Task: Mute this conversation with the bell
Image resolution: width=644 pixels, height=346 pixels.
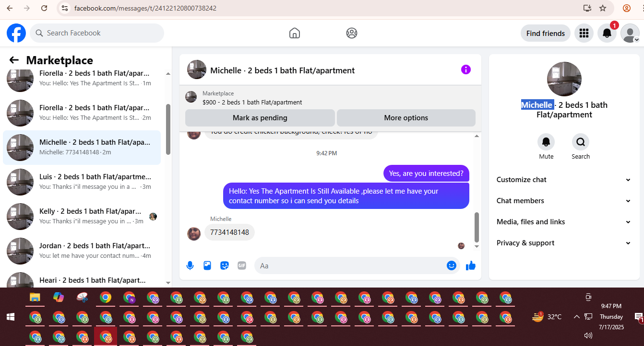Action: pos(546,142)
